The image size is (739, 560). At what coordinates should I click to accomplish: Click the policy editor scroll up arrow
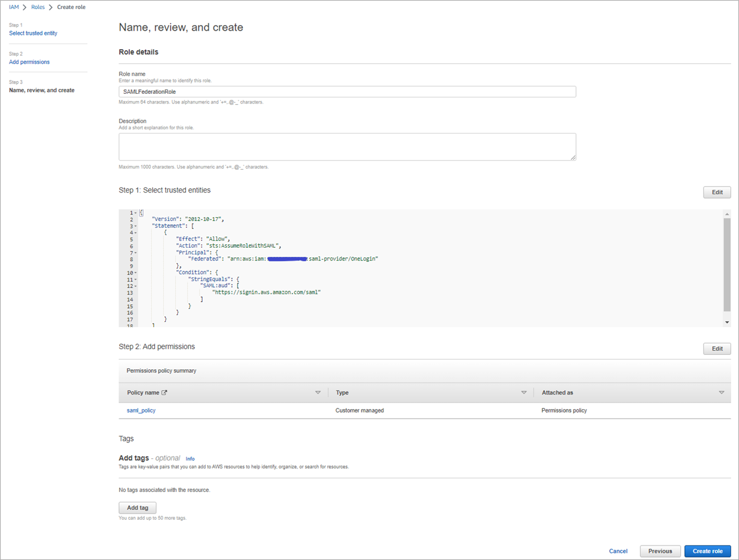pyautogui.click(x=727, y=214)
